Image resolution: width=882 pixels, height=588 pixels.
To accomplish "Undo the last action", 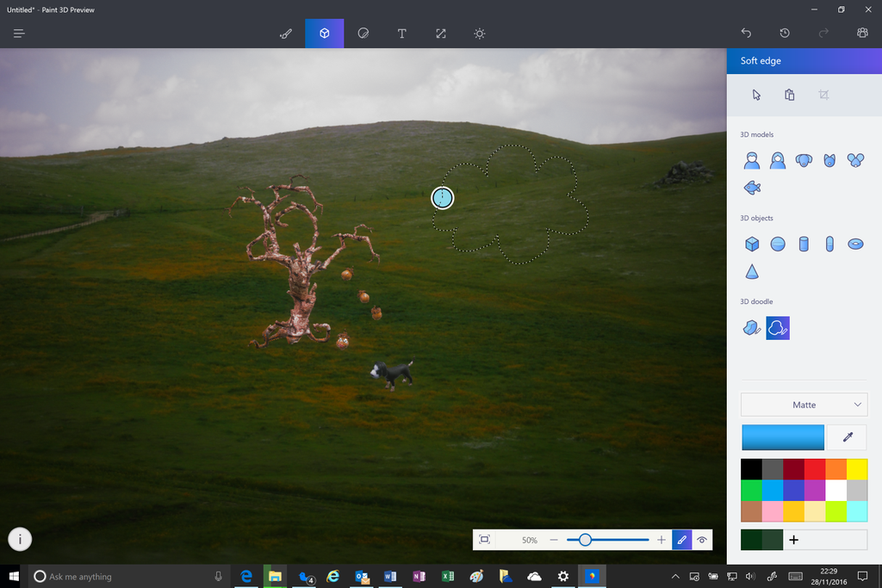I will coord(746,33).
